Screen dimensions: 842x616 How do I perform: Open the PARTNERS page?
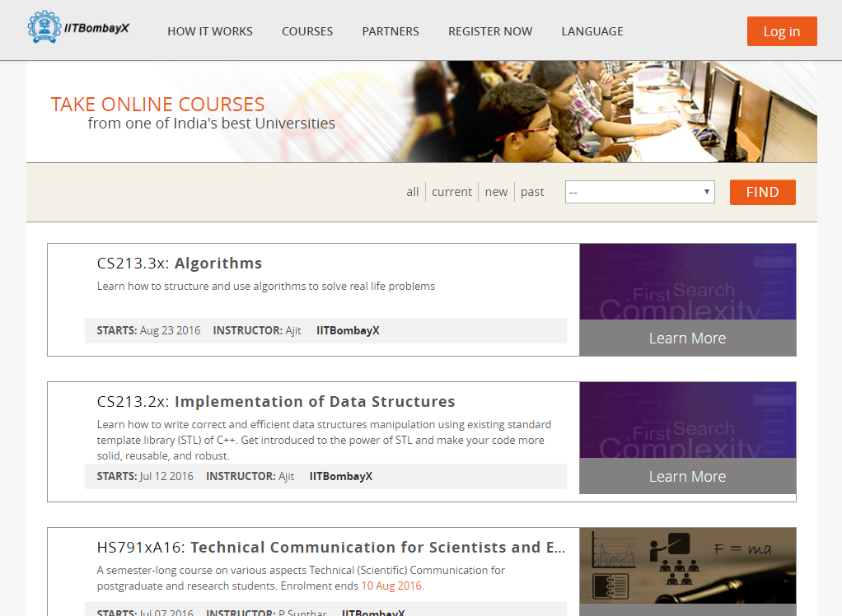click(x=391, y=31)
